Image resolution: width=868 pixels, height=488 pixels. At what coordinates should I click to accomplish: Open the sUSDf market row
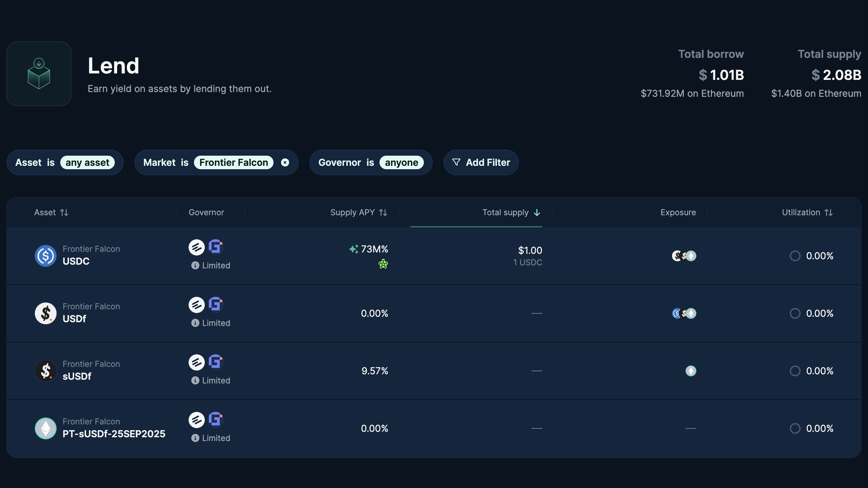434,371
